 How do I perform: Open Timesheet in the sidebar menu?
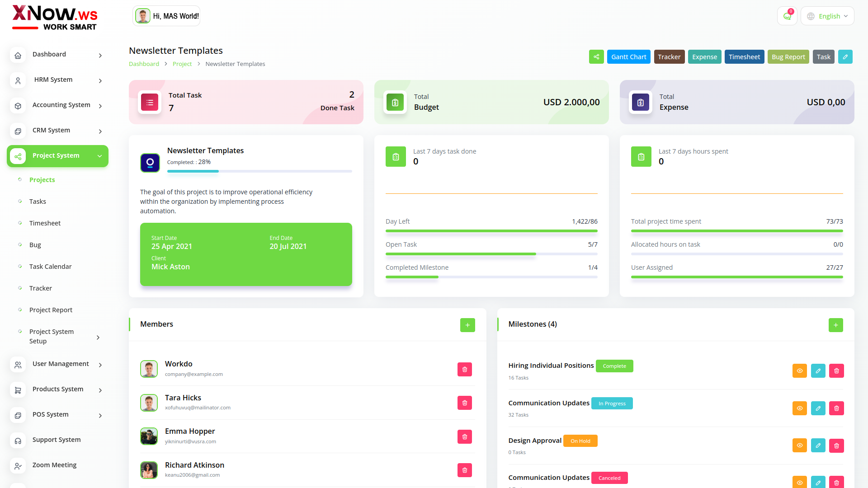click(x=45, y=223)
